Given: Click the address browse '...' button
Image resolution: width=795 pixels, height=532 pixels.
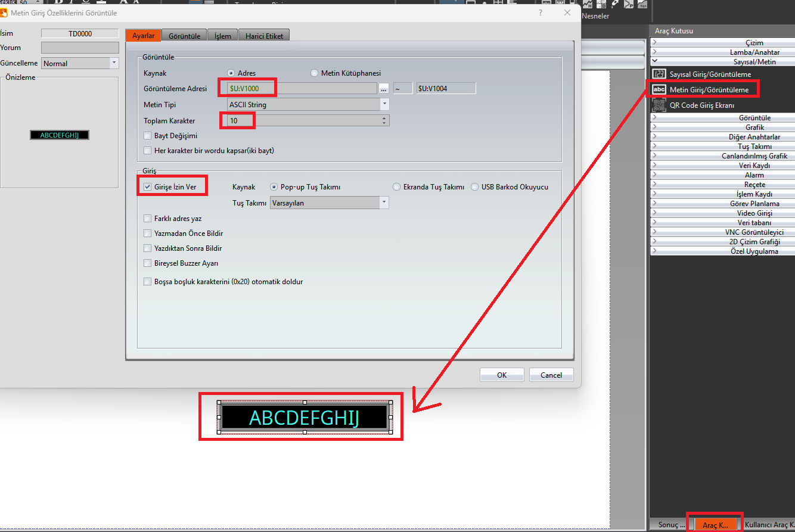Looking at the screenshot, I should point(384,88).
